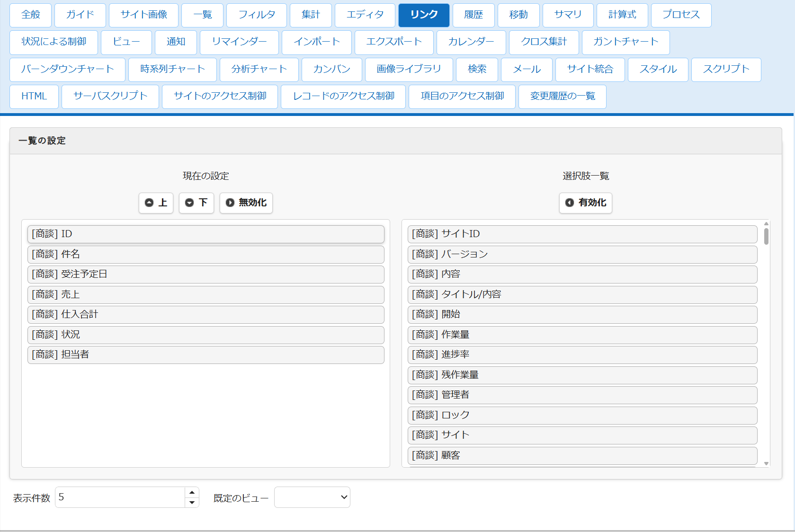Viewport: 795px width, 532px height.
Task: Open the 項目のアクセス制御 tab
Action: 462,97
